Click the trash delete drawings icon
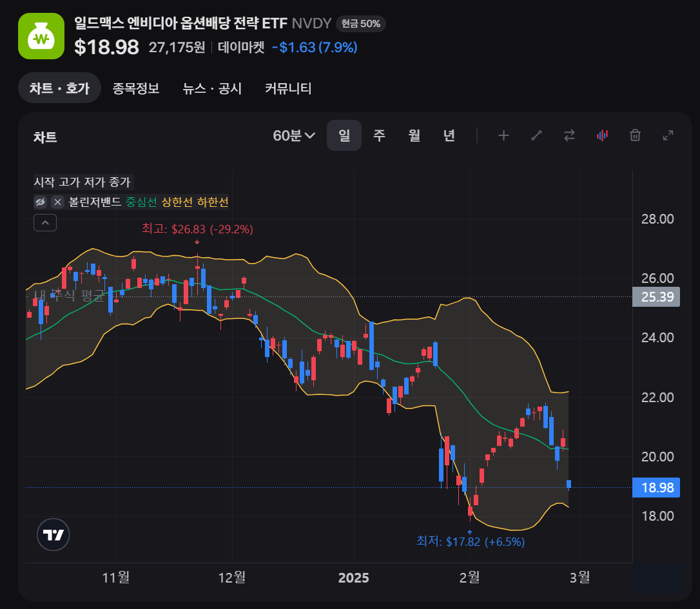The image size is (700, 609). click(636, 135)
